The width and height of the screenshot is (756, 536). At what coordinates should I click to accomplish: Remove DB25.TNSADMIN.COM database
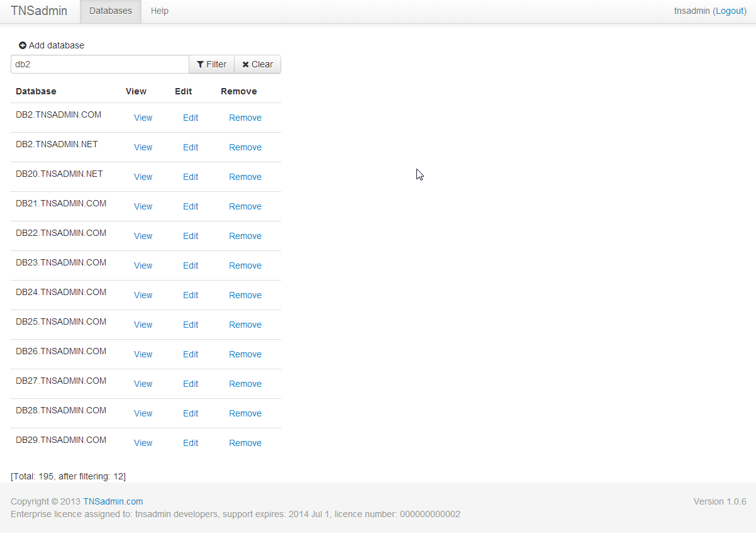pos(245,325)
